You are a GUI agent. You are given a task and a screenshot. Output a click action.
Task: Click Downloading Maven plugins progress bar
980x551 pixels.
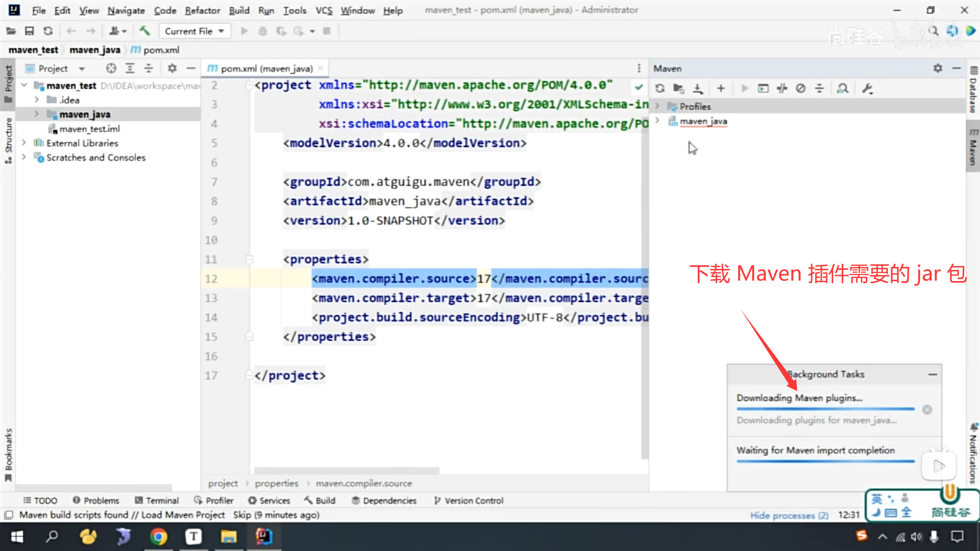[x=825, y=409]
